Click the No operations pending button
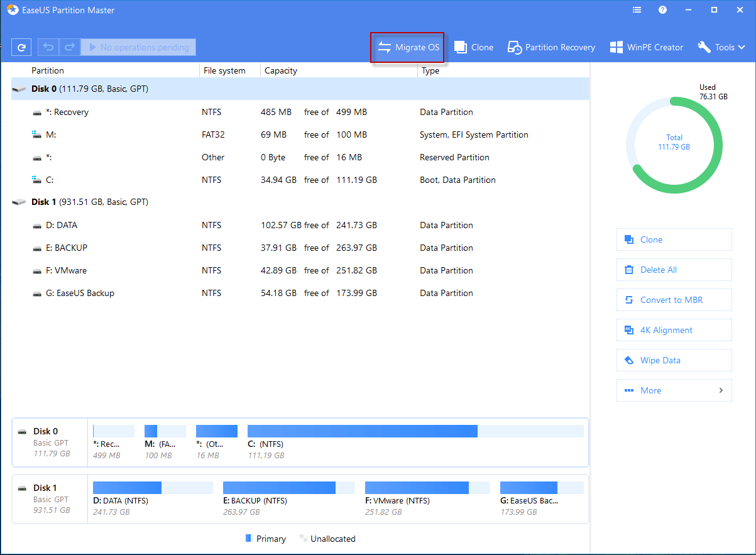Viewport: 756px width, 555px height. [138, 47]
